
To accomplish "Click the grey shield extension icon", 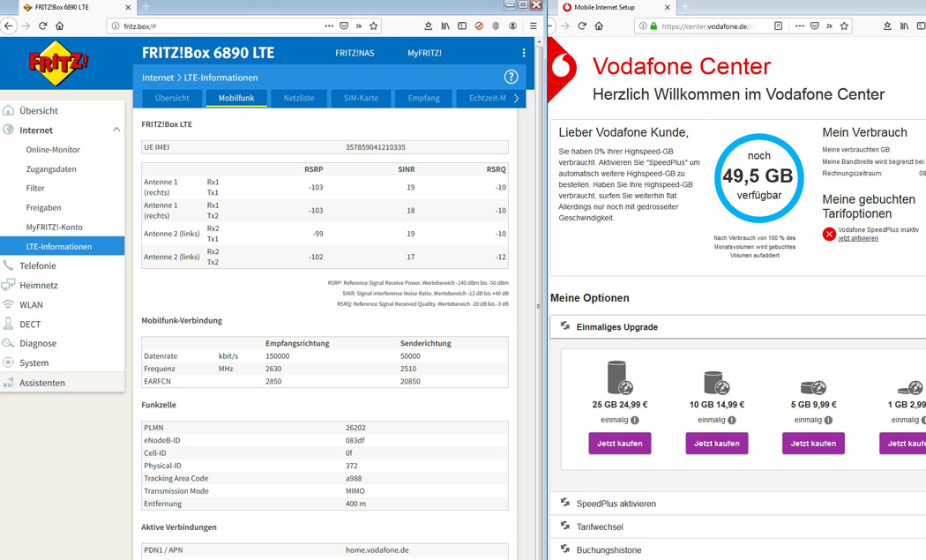I will tap(496, 26).
